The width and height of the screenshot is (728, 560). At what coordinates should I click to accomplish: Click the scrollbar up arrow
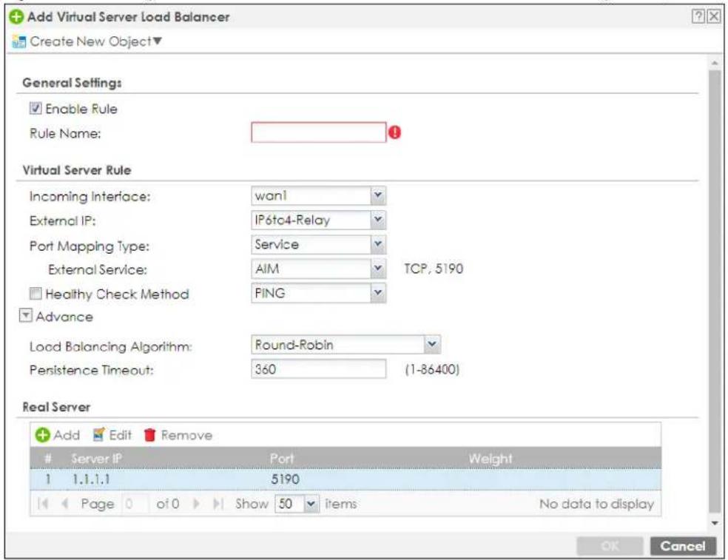[x=715, y=63]
